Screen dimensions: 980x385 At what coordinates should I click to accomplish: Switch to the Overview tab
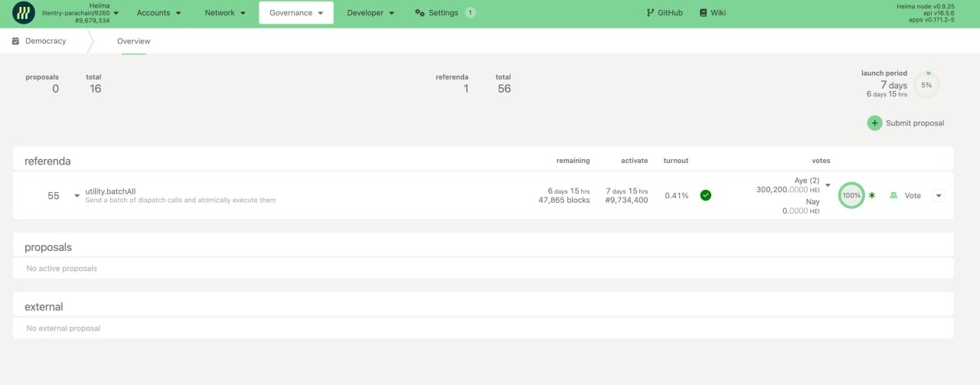pyautogui.click(x=133, y=41)
